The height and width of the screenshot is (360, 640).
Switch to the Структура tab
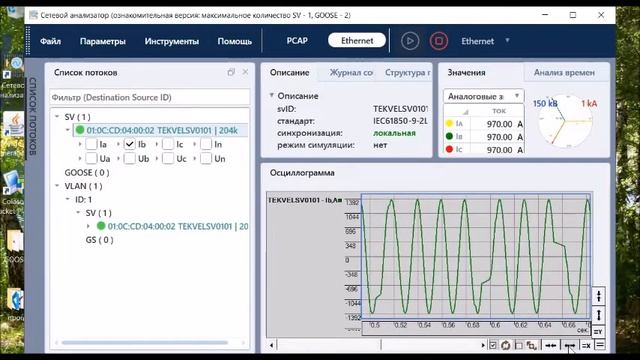click(x=407, y=73)
